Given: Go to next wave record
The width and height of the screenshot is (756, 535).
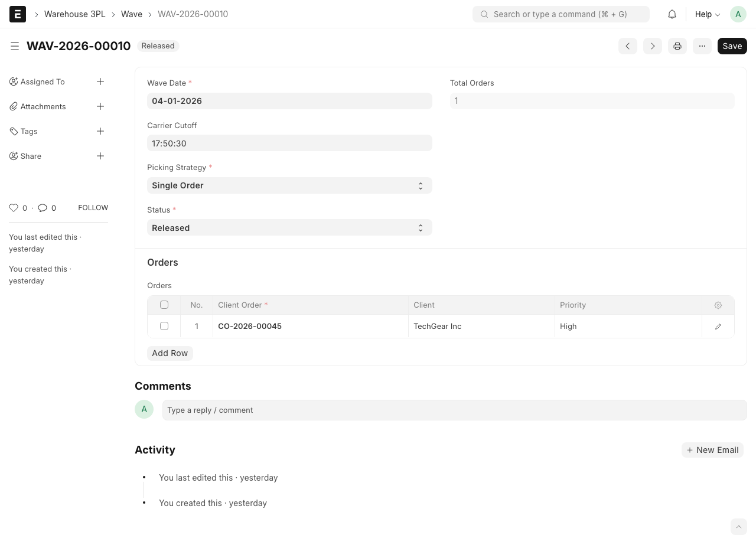Looking at the screenshot, I should click(x=653, y=46).
